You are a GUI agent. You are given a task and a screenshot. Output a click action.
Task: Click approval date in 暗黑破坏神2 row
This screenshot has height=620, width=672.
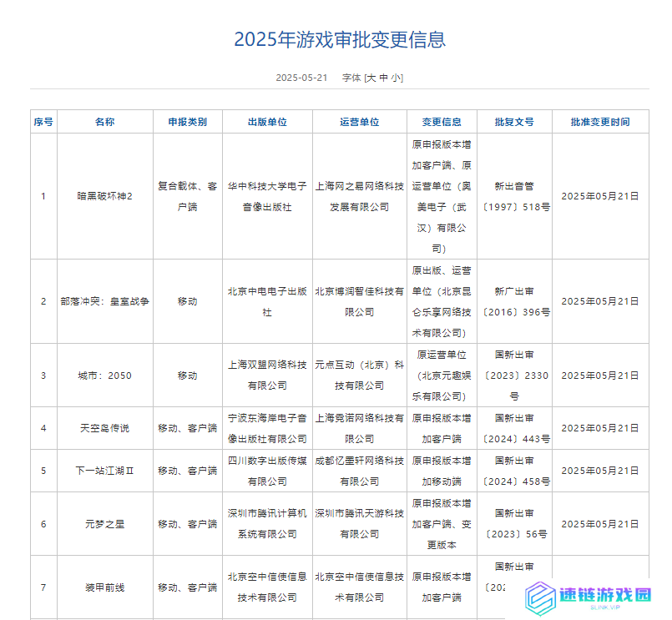(x=600, y=196)
